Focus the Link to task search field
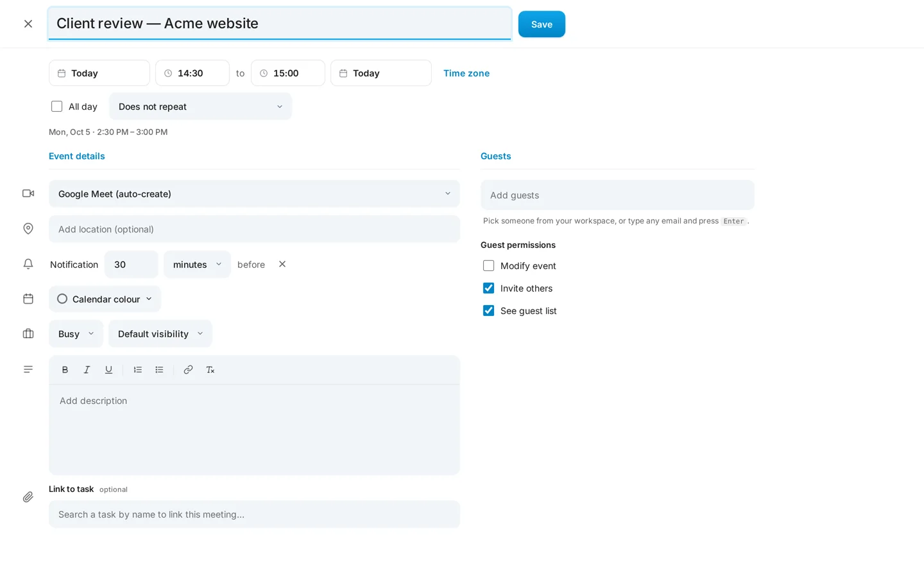This screenshot has height=578, width=924. 254,514
